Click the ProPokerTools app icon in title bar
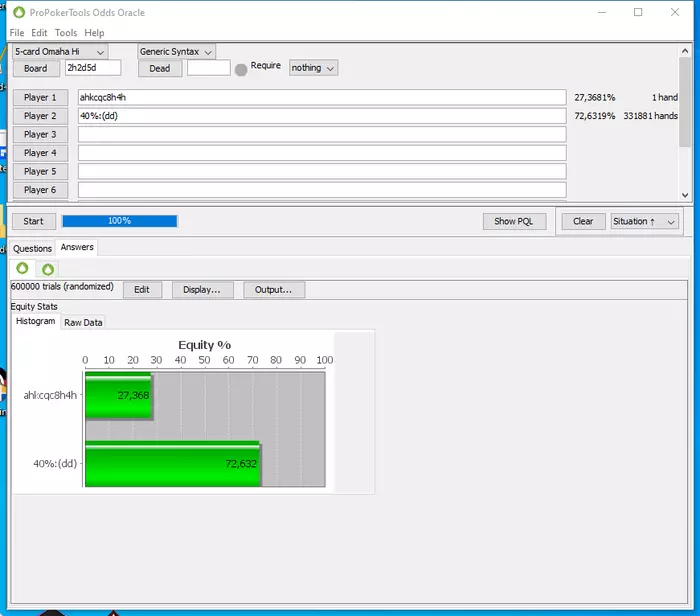This screenshot has height=616, width=700. pyautogui.click(x=19, y=12)
